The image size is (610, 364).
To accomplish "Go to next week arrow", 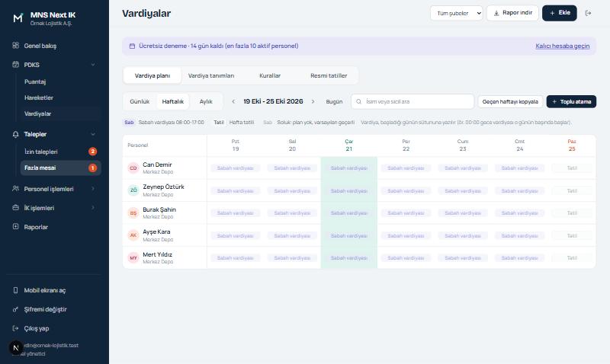I will click(313, 101).
